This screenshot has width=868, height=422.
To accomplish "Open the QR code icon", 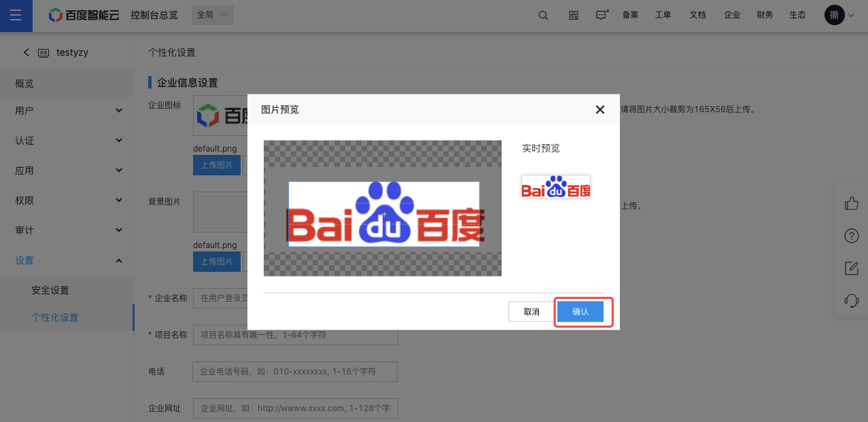I will coord(573,16).
